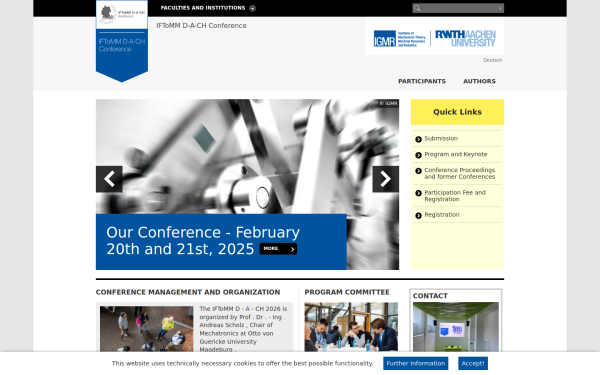Accept the cookie notice

[473, 364]
